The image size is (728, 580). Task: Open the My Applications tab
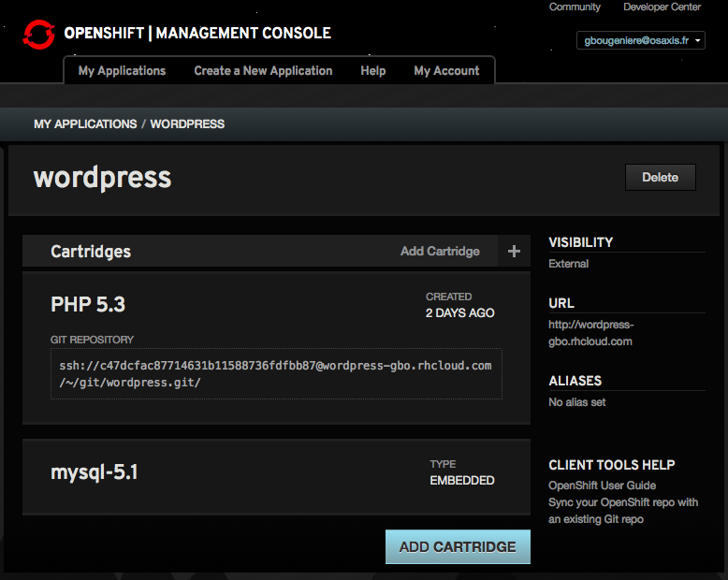(x=122, y=70)
